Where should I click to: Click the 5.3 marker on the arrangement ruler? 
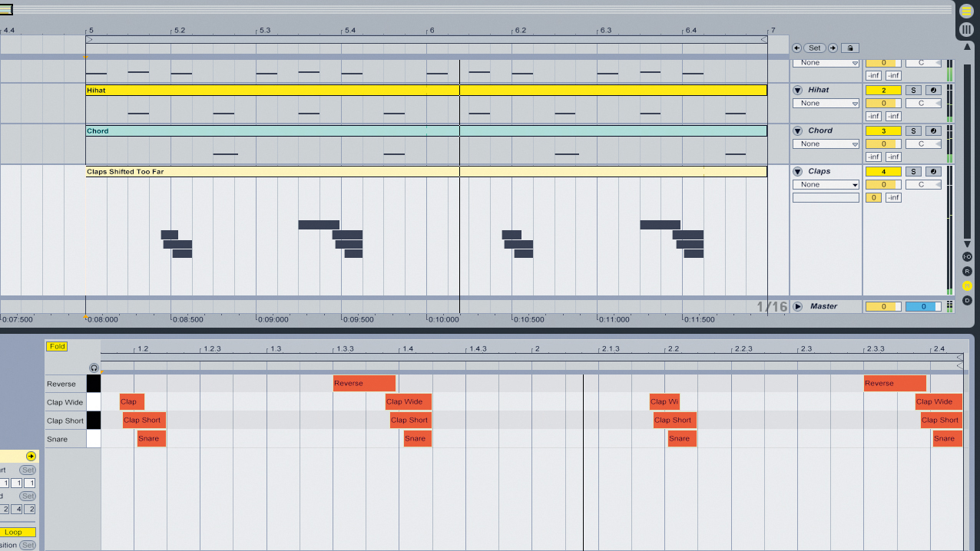(x=265, y=31)
